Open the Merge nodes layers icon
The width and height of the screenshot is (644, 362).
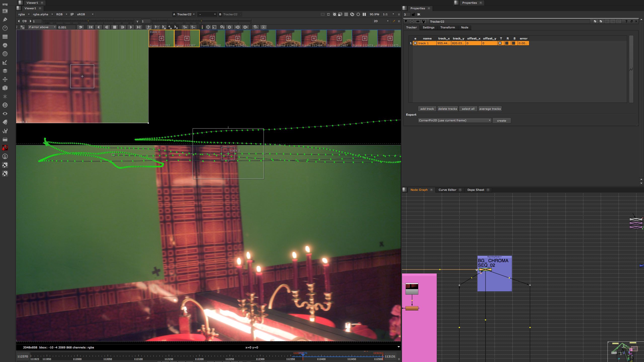(5, 71)
